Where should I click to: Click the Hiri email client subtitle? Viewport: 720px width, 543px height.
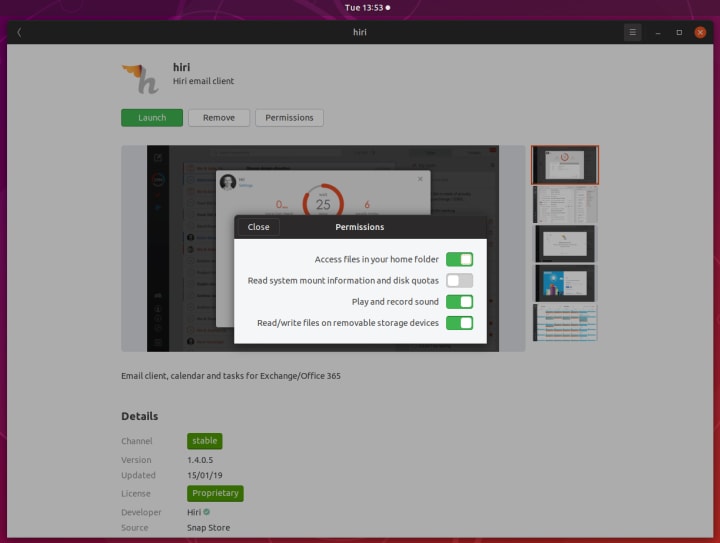point(203,81)
